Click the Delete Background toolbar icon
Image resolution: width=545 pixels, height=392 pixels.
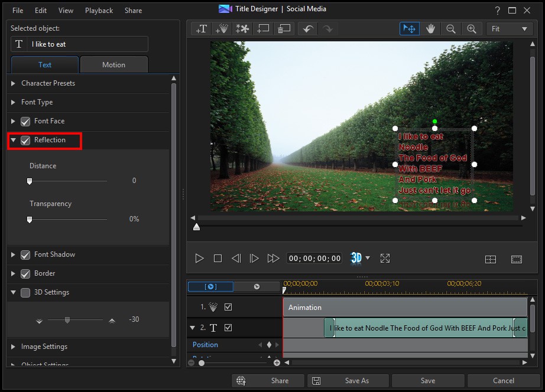pyautogui.click(x=284, y=29)
